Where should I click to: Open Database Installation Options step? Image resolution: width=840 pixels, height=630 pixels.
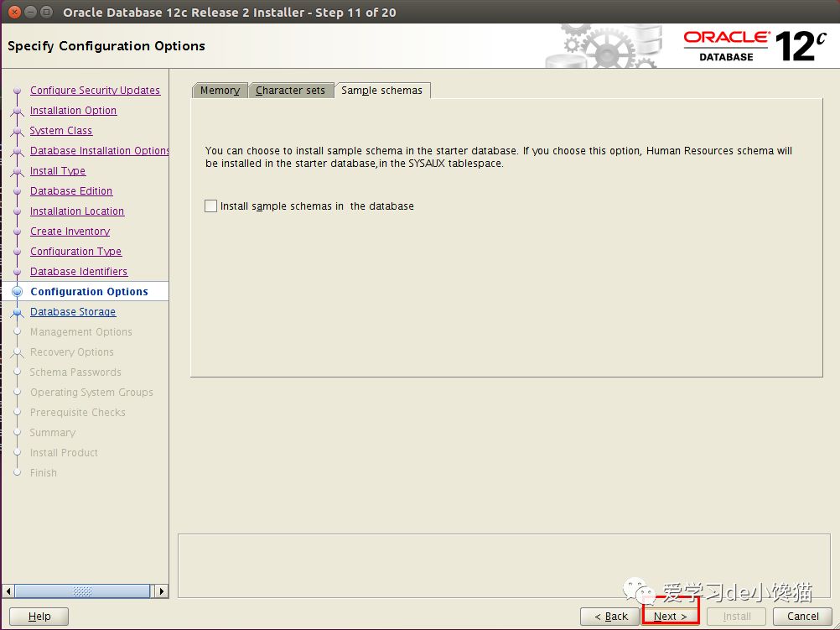[100, 151]
